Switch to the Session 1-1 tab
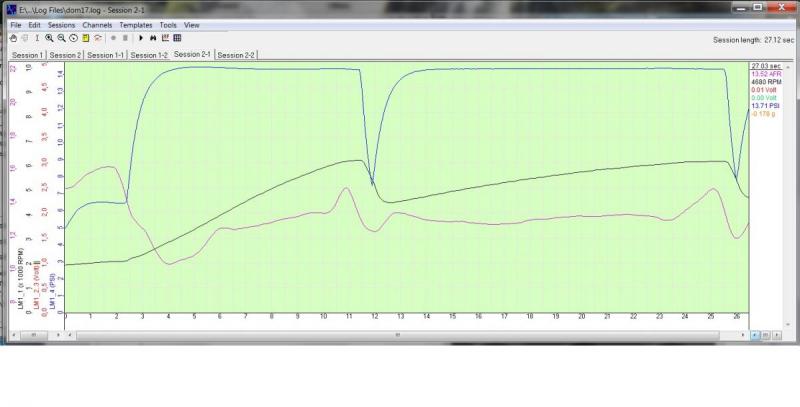This screenshot has height=407, width=800. (105, 55)
